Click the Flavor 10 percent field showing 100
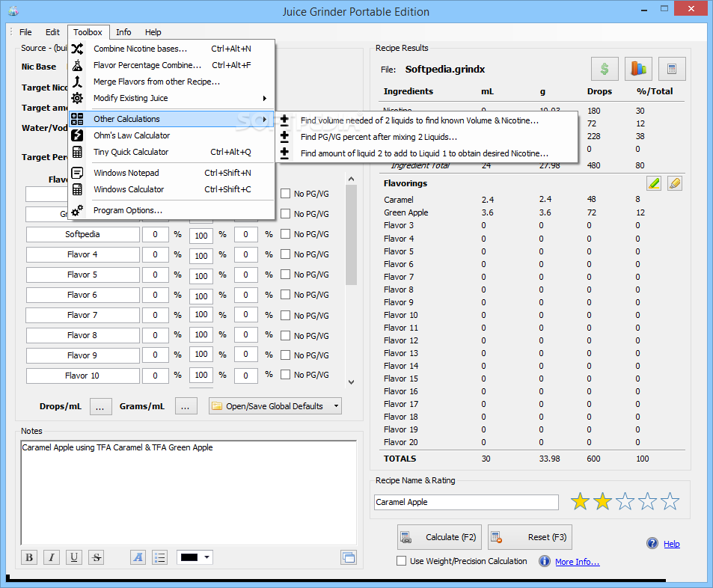The image size is (713, 588). tap(201, 376)
